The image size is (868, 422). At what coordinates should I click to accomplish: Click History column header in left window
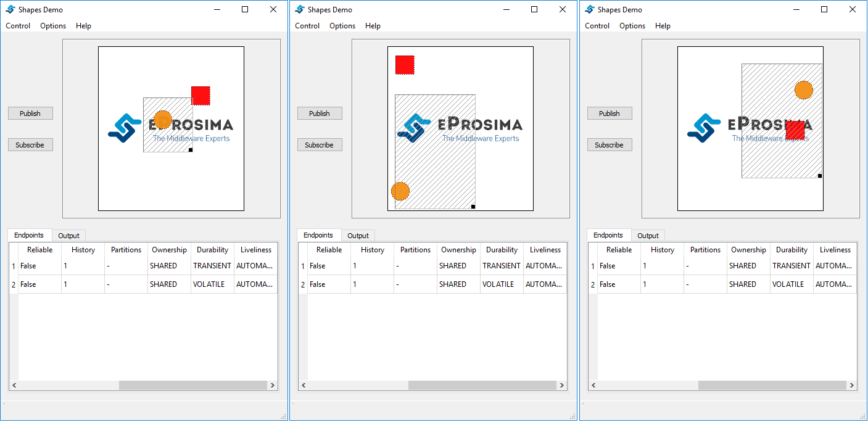(x=83, y=250)
